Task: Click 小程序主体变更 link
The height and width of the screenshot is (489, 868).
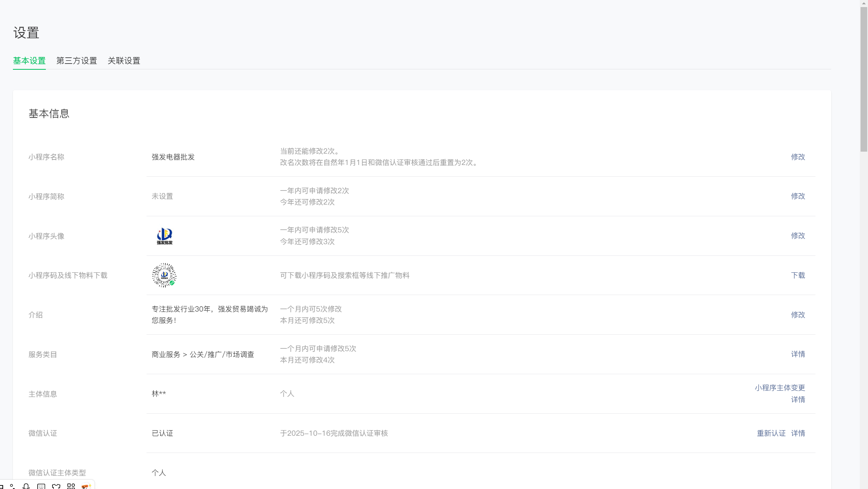Action: [779, 388]
